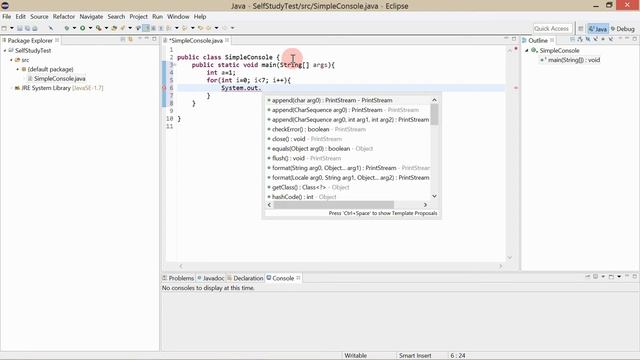640x360 pixels.
Task: Click the Debug bug icon in the toolbar
Action: (x=67, y=28)
